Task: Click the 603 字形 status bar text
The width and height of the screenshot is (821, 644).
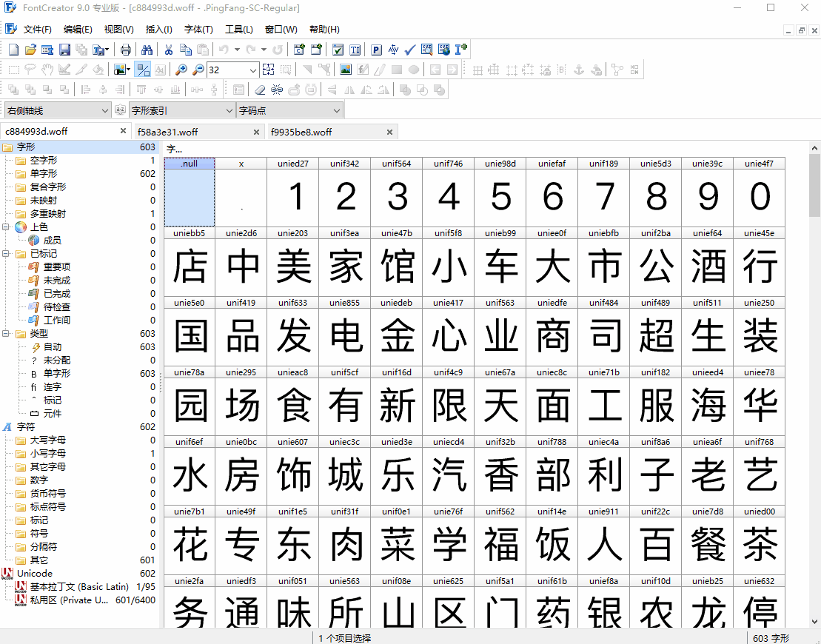Action: (x=771, y=638)
